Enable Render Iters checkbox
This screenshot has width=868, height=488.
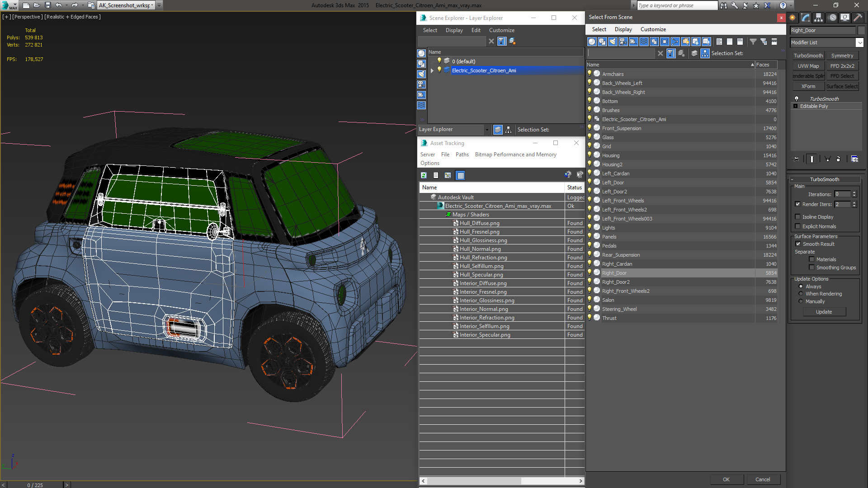point(797,204)
